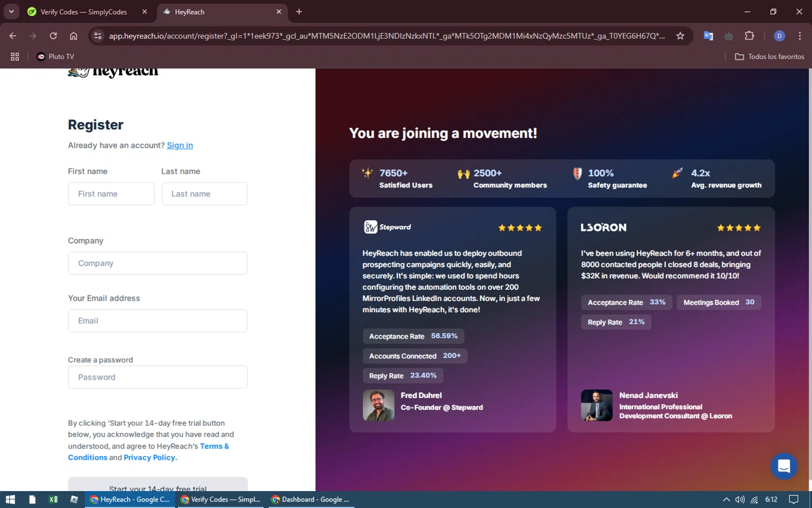Focus the First name field
Image resolution: width=812 pixels, height=508 pixels.
(x=111, y=194)
